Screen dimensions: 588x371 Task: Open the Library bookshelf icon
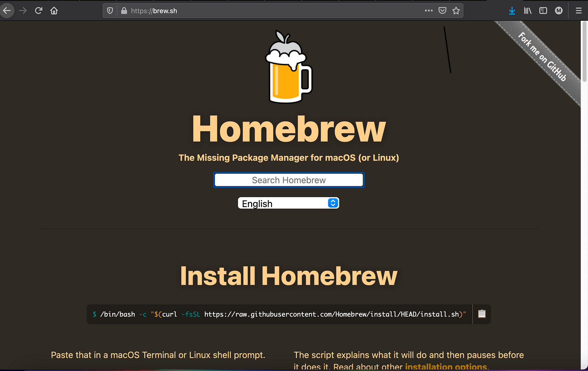(x=528, y=11)
